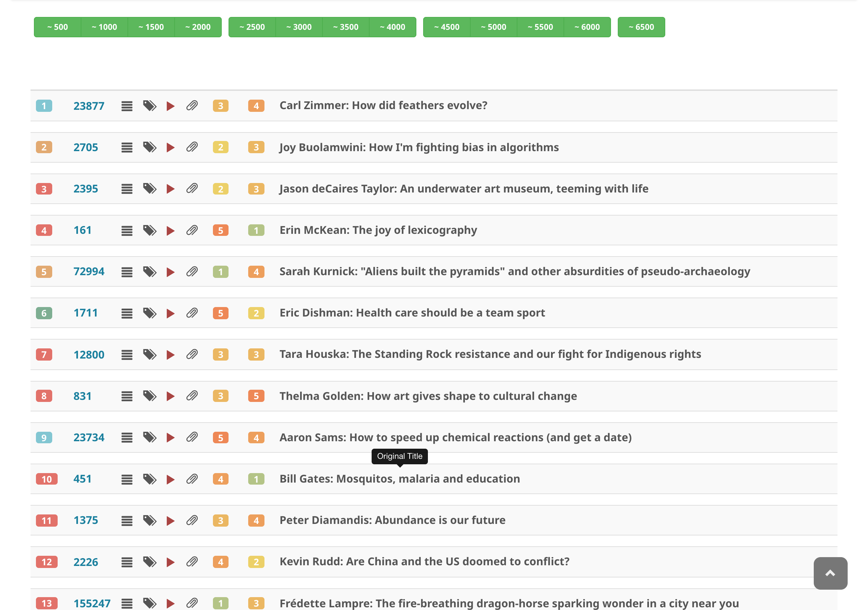This screenshot has width=868, height=610.
Task: Open talk ID link 155247
Action: coord(92,603)
